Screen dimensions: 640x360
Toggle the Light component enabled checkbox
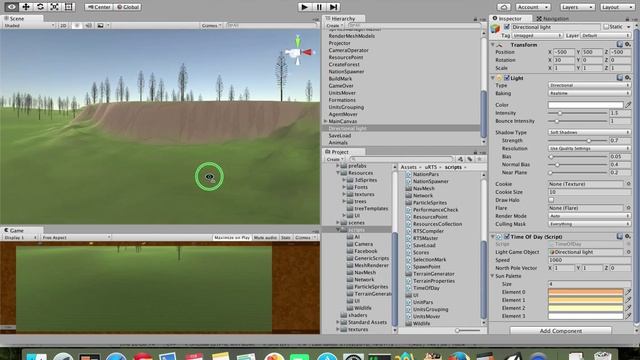coord(507,78)
